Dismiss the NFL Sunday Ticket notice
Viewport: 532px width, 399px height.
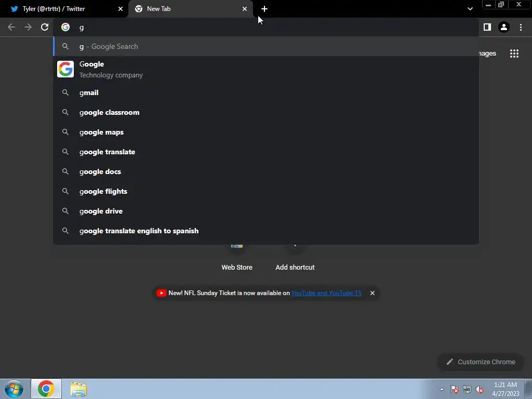(372, 293)
